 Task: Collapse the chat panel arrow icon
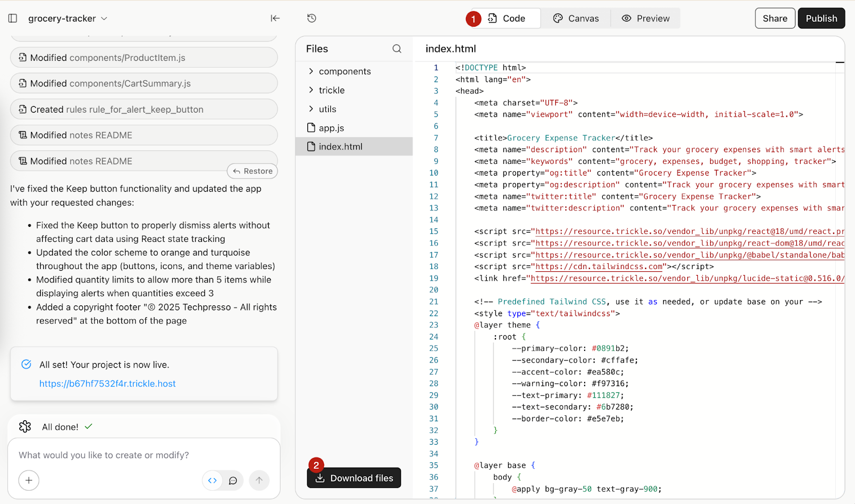pyautogui.click(x=275, y=18)
